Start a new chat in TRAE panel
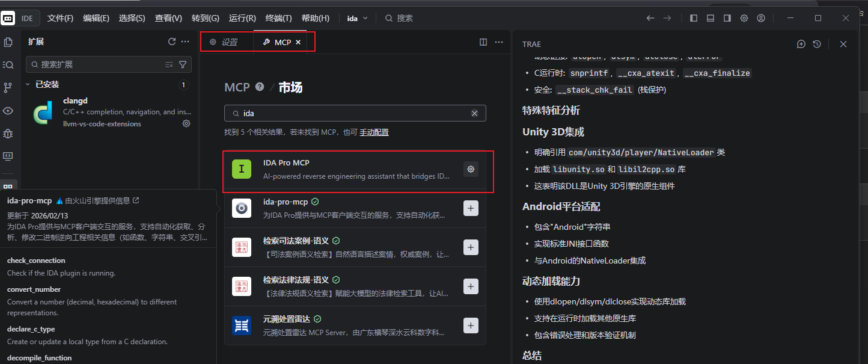 click(801, 44)
